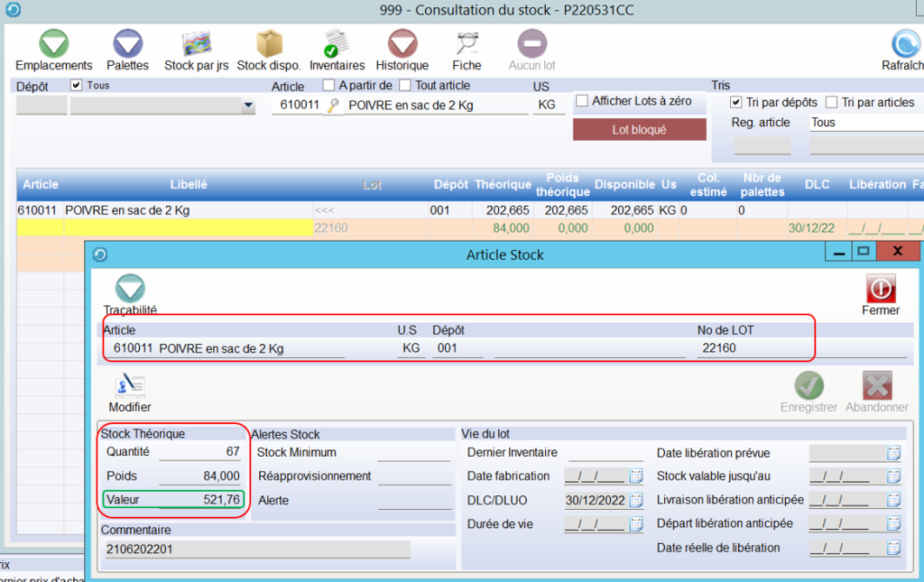Open Date fabrication calendar picker
This screenshot has width=924, height=582.
tap(635, 476)
